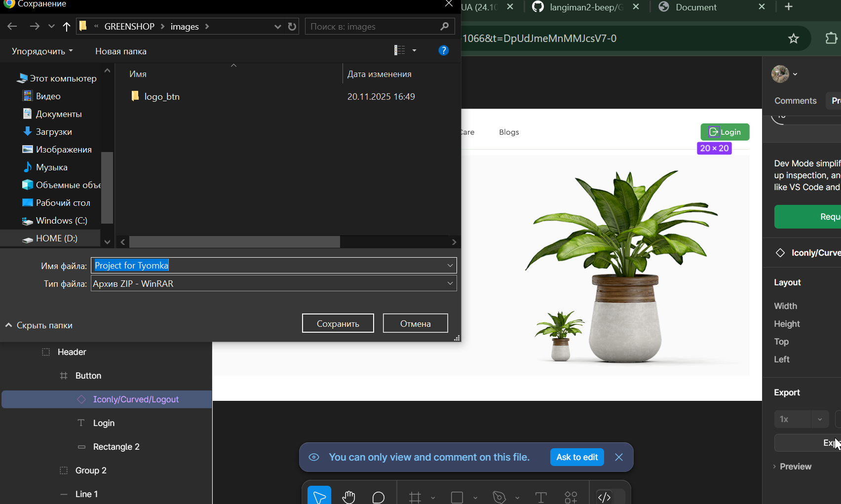Go up one folder level
The width and height of the screenshot is (841, 504).
click(x=67, y=27)
